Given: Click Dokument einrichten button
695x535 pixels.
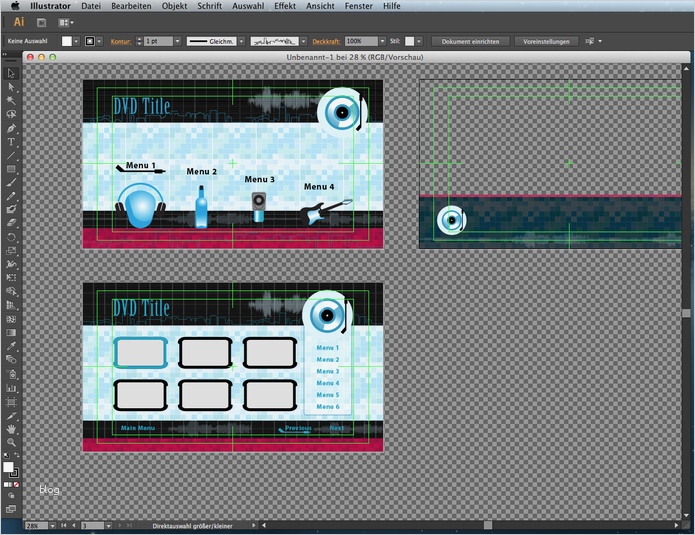Looking at the screenshot, I should [x=470, y=41].
